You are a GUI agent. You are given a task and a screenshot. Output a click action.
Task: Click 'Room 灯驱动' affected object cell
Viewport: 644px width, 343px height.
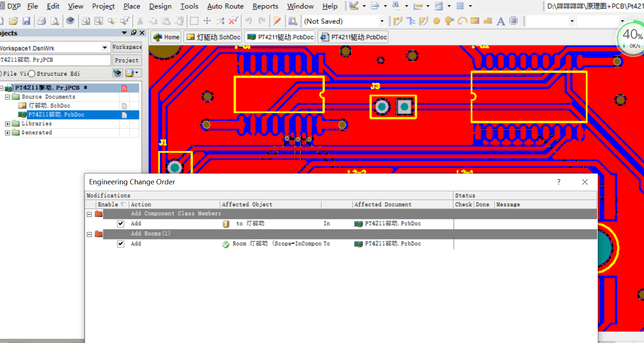click(x=271, y=244)
